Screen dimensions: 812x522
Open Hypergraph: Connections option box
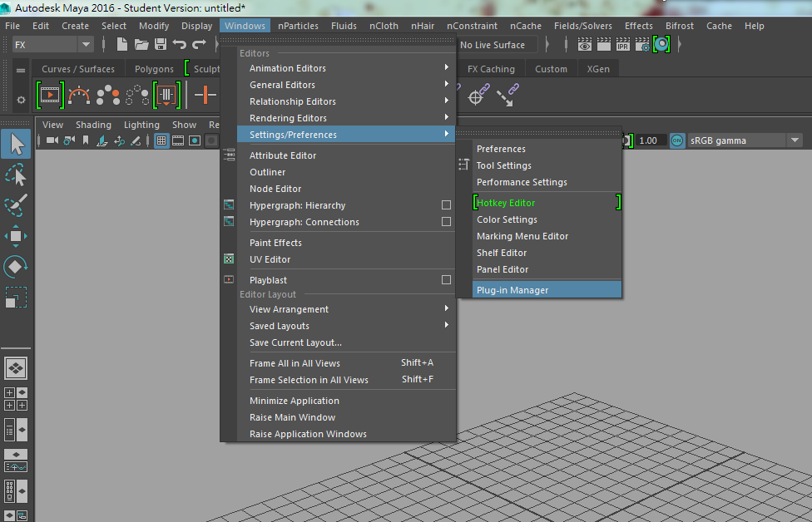pyautogui.click(x=446, y=221)
